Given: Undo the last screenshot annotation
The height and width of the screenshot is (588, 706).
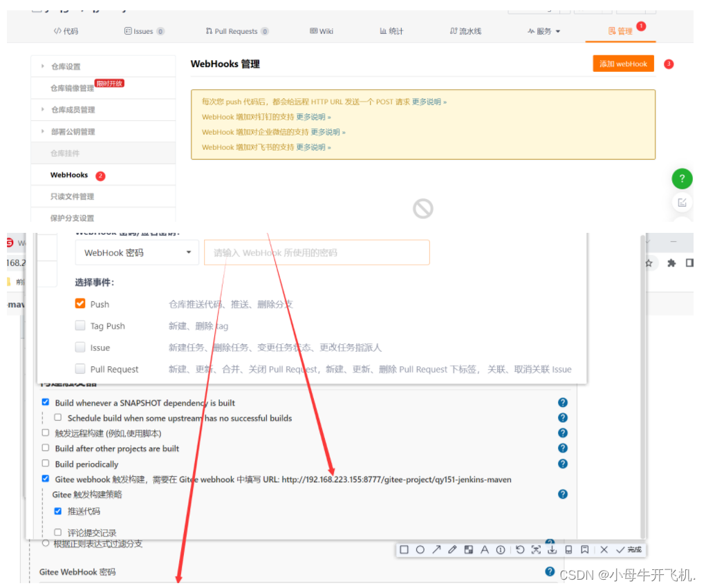Looking at the screenshot, I should [520, 550].
